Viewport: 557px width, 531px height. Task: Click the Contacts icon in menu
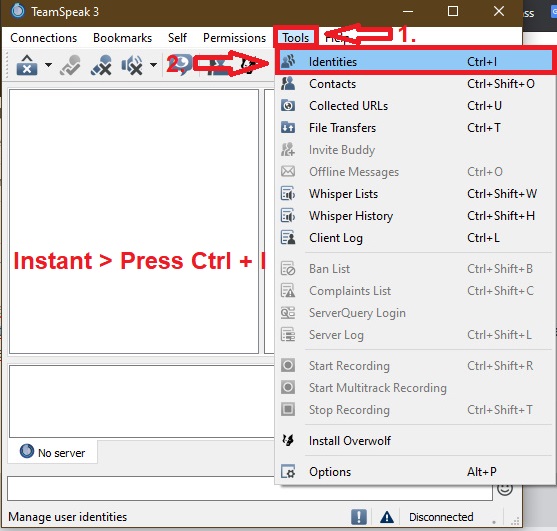[288, 84]
